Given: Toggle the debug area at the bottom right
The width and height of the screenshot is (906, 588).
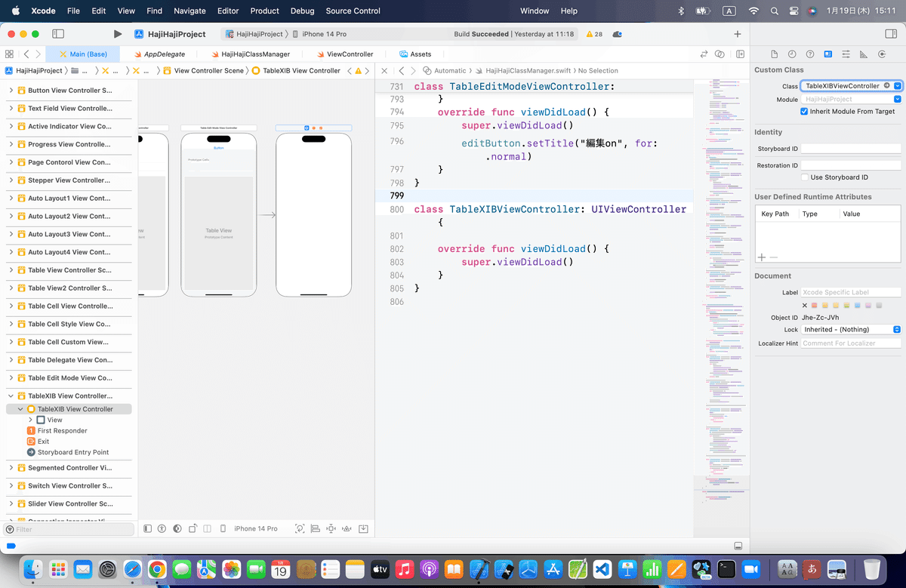Looking at the screenshot, I should click(x=738, y=546).
